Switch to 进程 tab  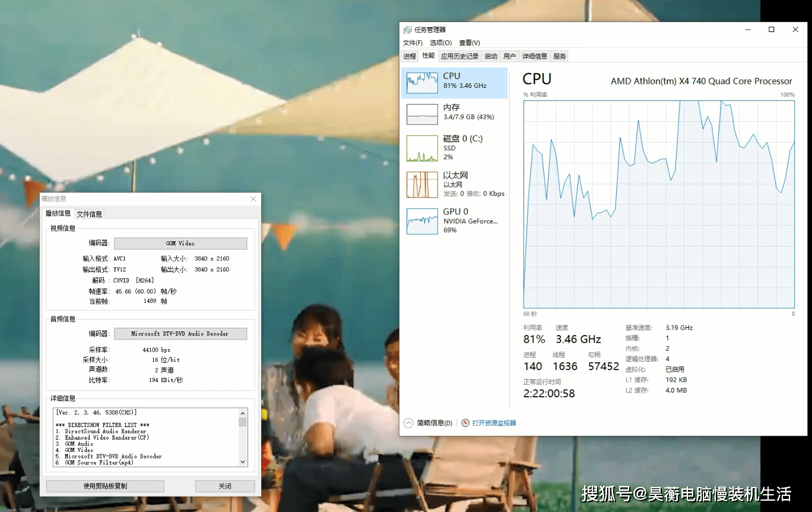tap(410, 56)
